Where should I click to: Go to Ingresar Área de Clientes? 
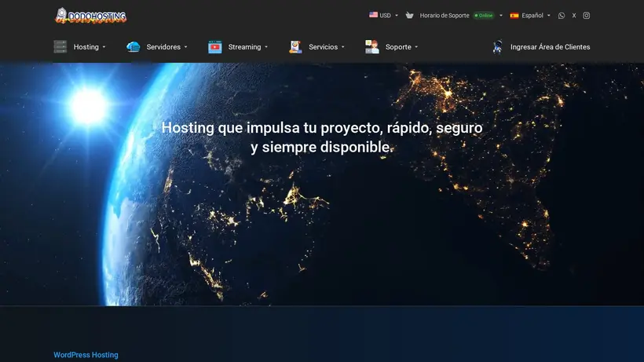coord(550,47)
